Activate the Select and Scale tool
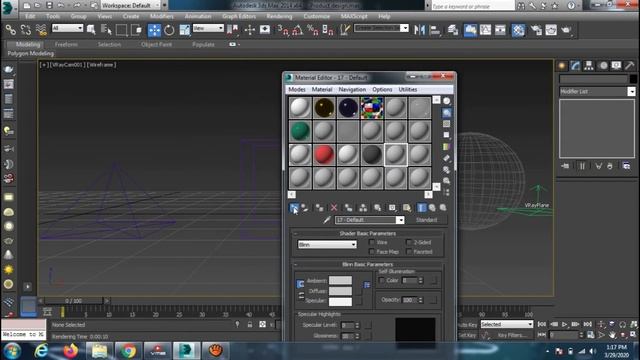 click(x=184, y=30)
